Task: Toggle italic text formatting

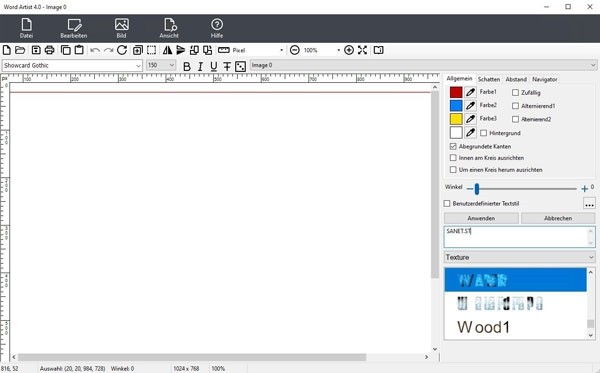Action: point(200,67)
